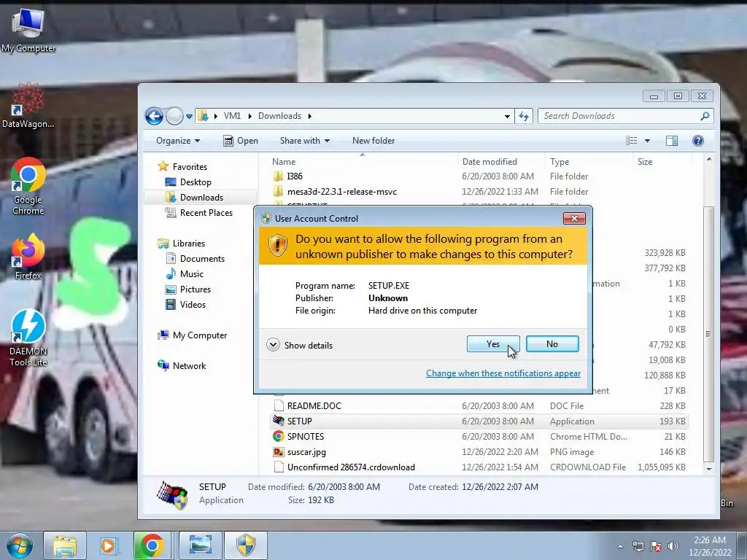This screenshot has height=560, width=747.
Task: Open the Organize menu
Action: point(178,141)
